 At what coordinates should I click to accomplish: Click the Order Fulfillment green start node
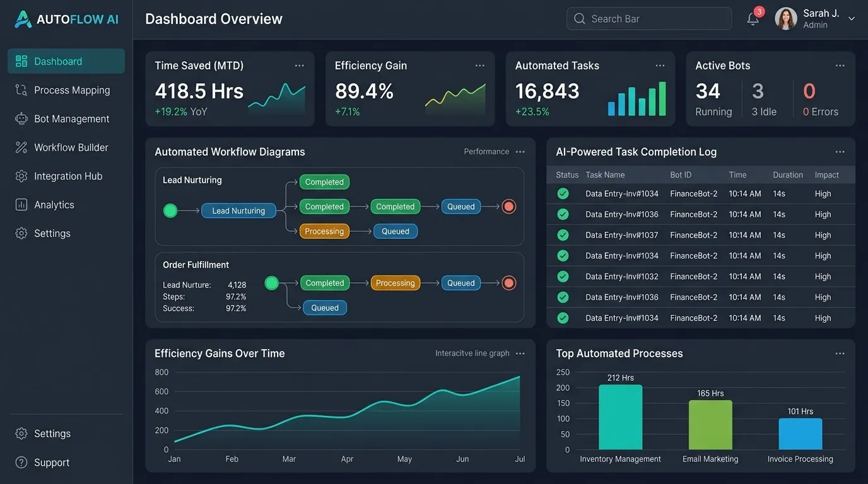pos(271,283)
